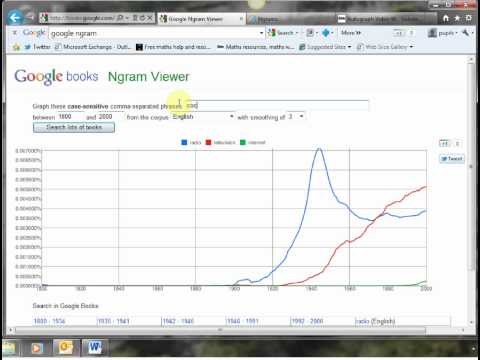Viewport: 480px width, 360px height.
Task: Expand the toolbar More chevron
Action: click(x=351, y=33)
